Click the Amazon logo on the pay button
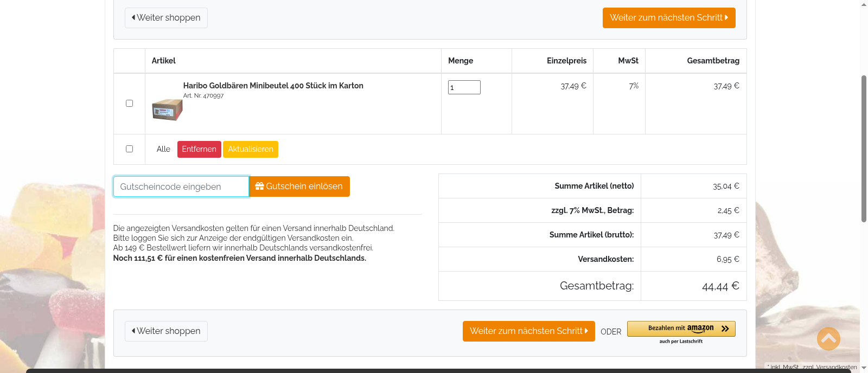Image resolution: width=868 pixels, height=373 pixels. 700,329
